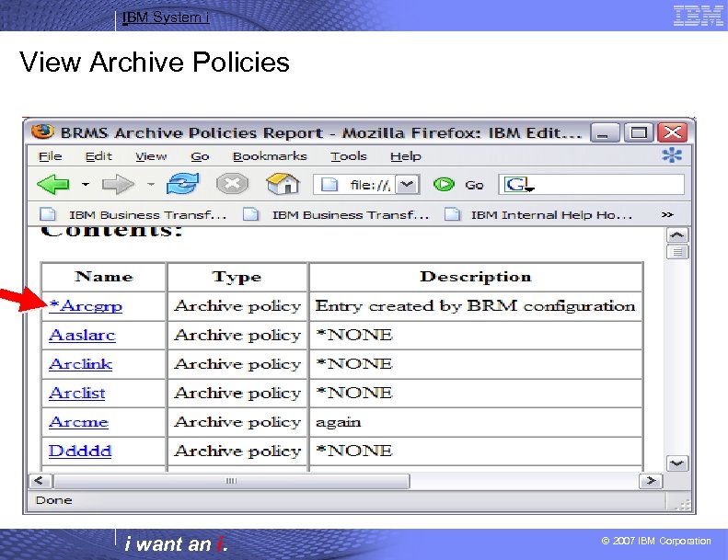
Task: Click the gray Forward arrow
Action: [118, 185]
